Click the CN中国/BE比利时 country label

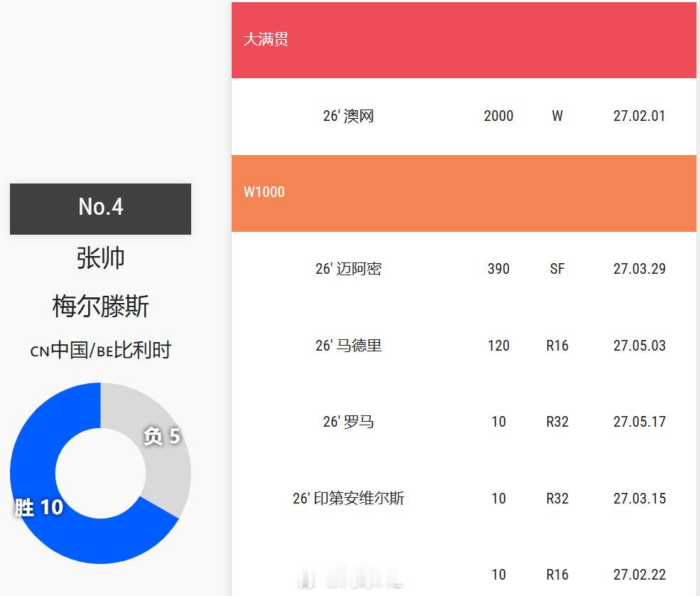click(100, 350)
